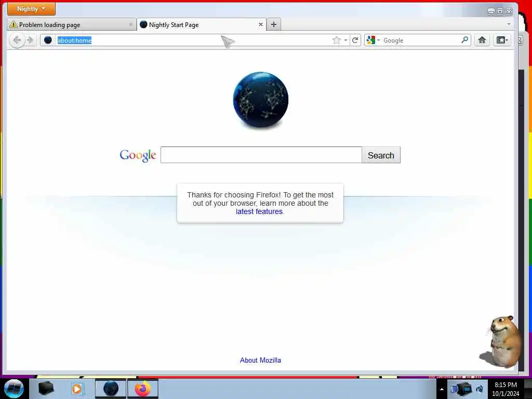
Task: Select the Nightly Start Page tab
Action: click(x=202, y=25)
